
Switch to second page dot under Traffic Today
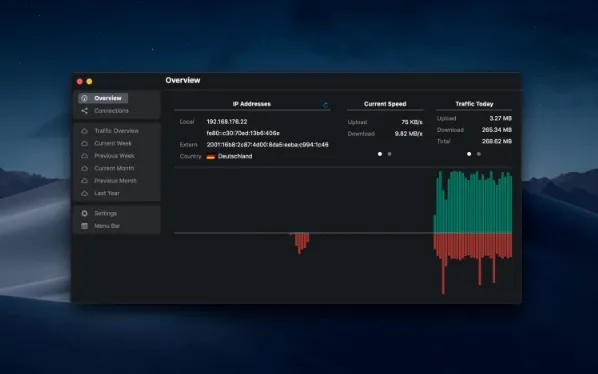click(479, 154)
